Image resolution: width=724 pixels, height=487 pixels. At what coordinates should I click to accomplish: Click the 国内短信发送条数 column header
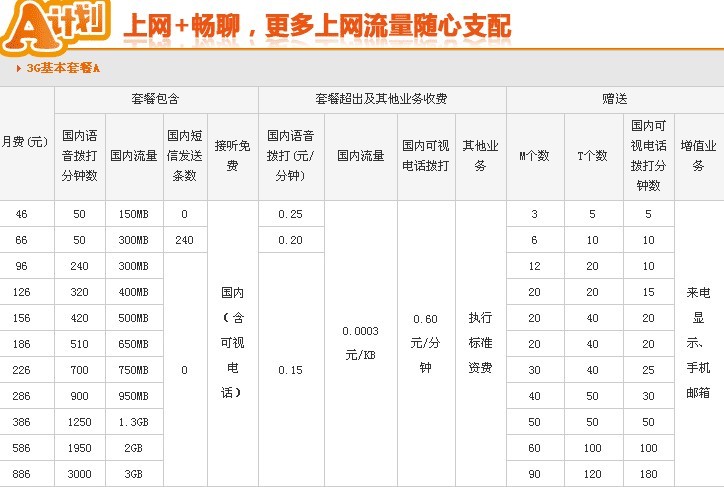point(185,156)
